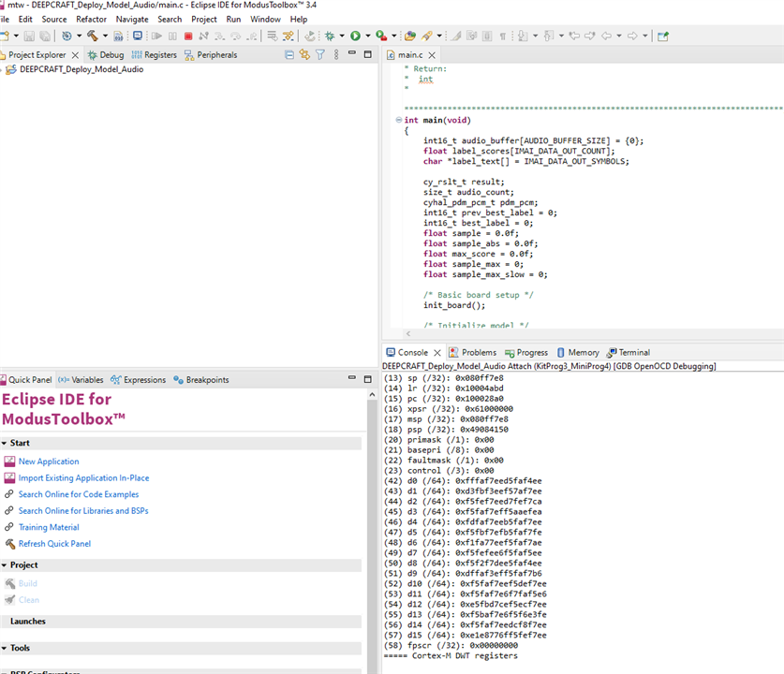The width and height of the screenshot is (784, 674).
Task: Collapse the Tools section in Quick Panel
Action: tap(4, 648)
